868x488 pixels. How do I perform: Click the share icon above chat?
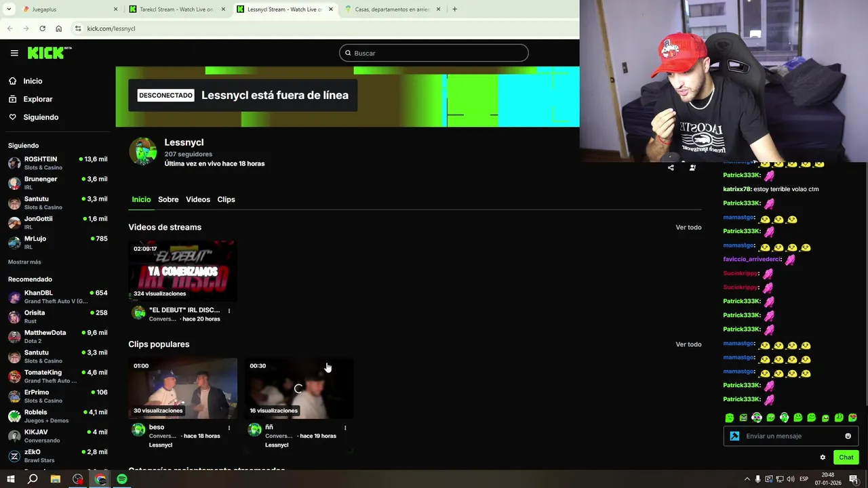point(671,167)
